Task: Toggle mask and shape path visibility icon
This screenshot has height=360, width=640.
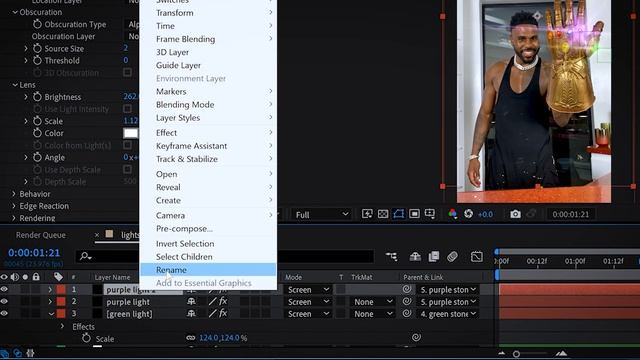Action: 398,214
